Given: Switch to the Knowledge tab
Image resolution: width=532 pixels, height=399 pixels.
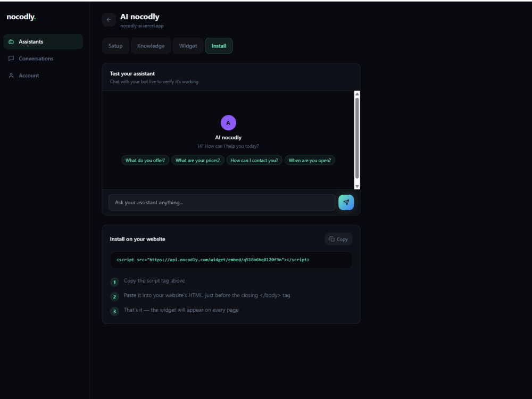Looking at the screenshot, I should pyautogui.click(x=151, y=46).
